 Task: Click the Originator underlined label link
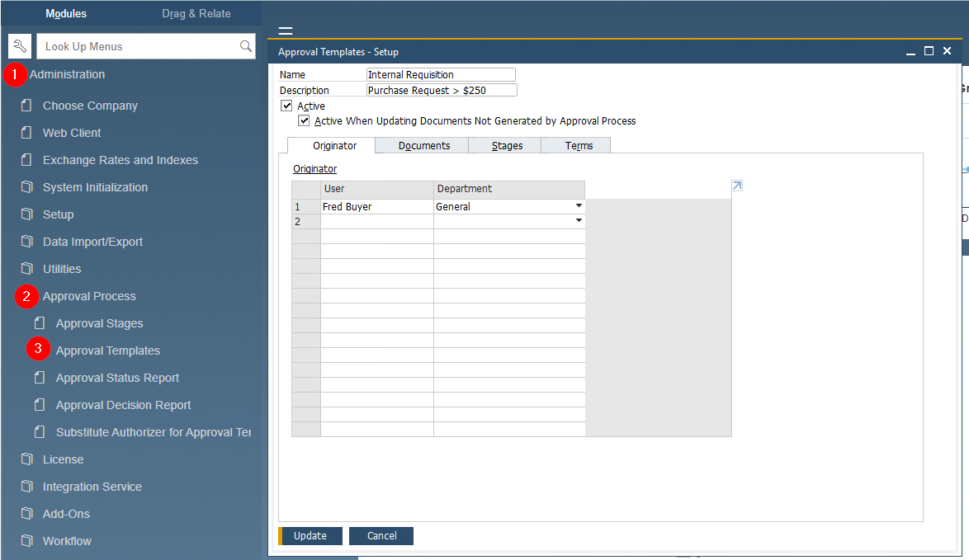(x=314, y=168)
